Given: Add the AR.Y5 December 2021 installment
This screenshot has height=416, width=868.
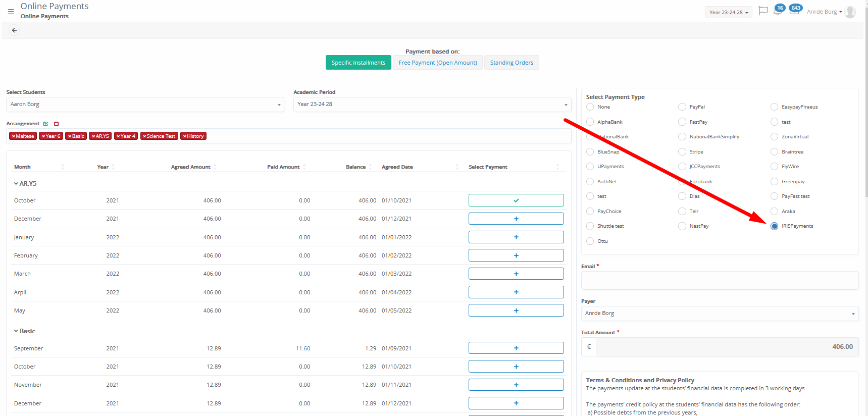Looking at the screenshot, I should click(516, 219).
